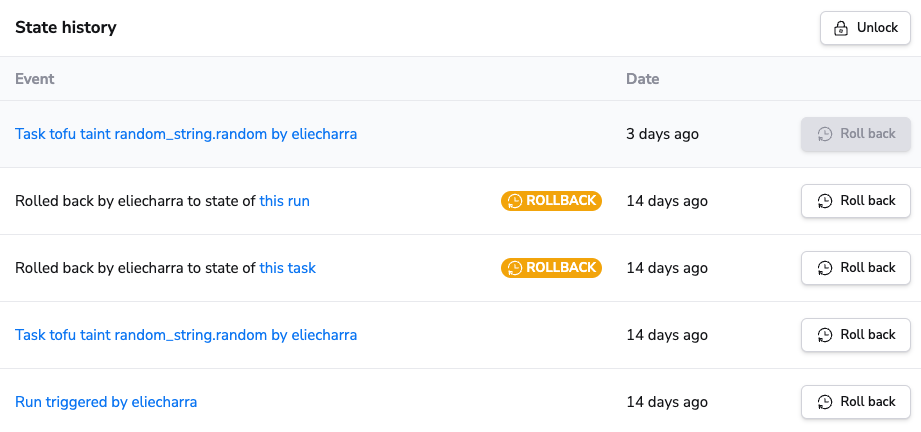Click the lock icon in the Unlock button
Image resolution: width=921 pixels, height=432 pixels.
point(841,28)
